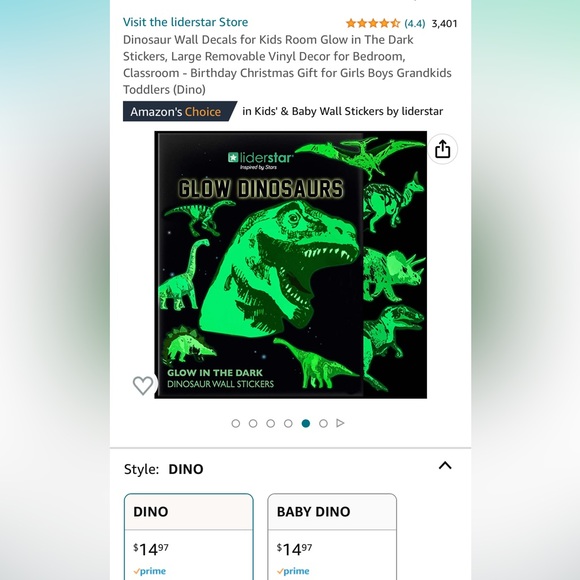Screen dimensions: 580x580
Task: Click prime logo under DINO price
Action: point(149,571)
